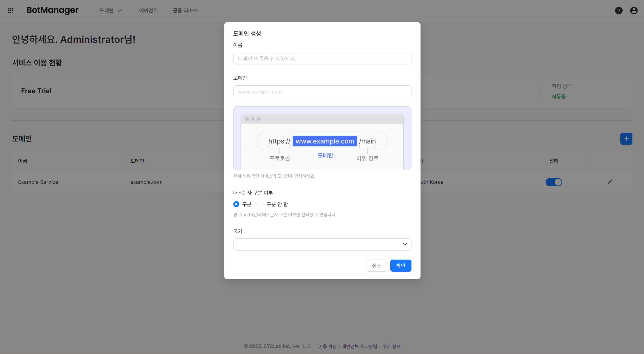Select the 구분 radio button
Viewport: 644px width, 354px height.
click(x=236, y=204)
